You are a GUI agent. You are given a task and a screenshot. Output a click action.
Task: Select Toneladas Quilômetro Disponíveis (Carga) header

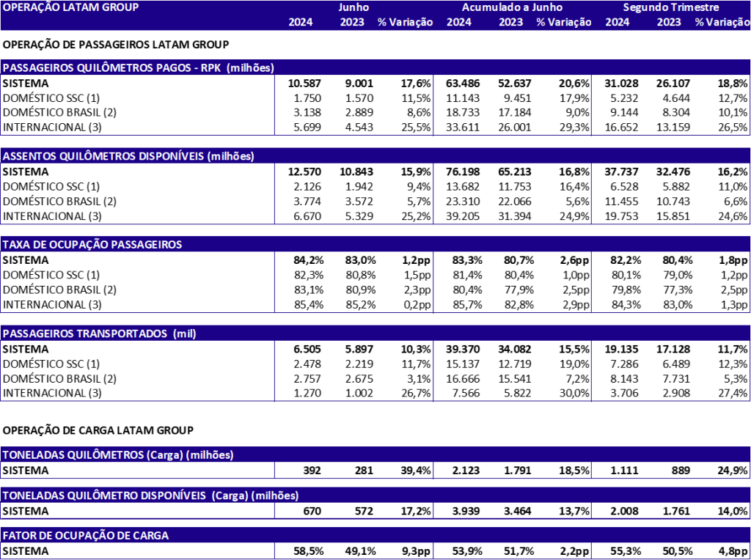pyautogui.click(x=150, y=495)
